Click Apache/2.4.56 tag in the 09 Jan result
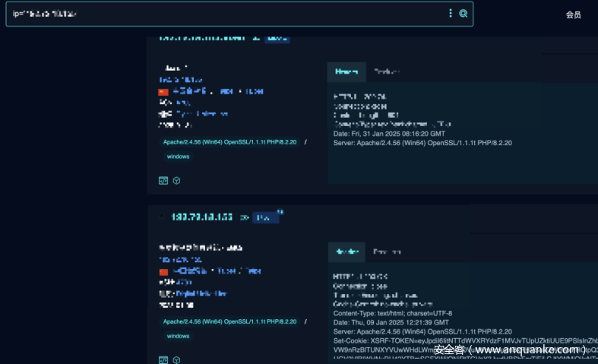 pyautogui.click(x=229, y=321)
